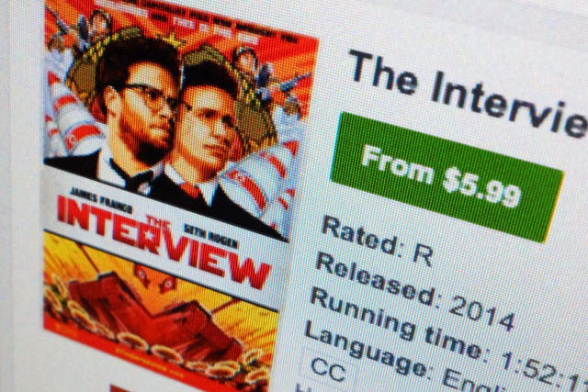Click the Seth Rogen credit on poster
This screenshot has width=588, height=392.
click(x=211, y=237)
